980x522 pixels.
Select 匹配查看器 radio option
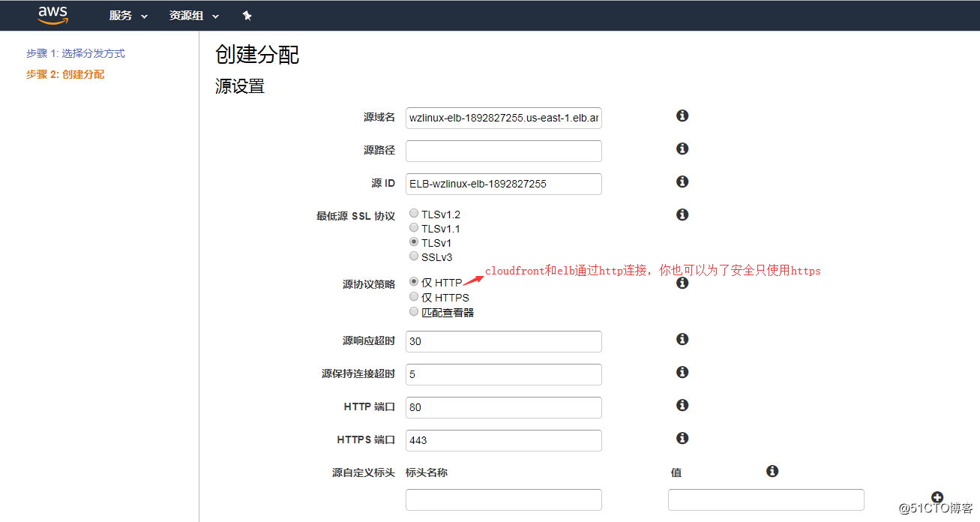pyautogui.click(x=414, y=311)
